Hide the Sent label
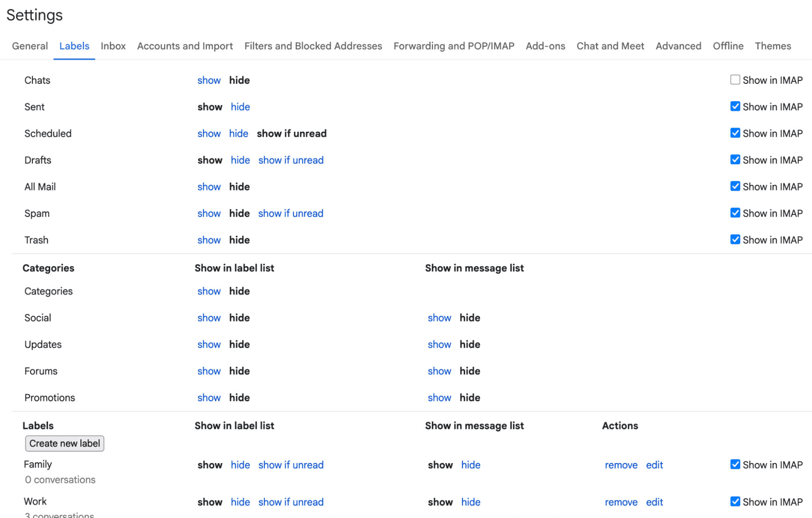Viewport: 812px width, 518px height. point(240,107)
